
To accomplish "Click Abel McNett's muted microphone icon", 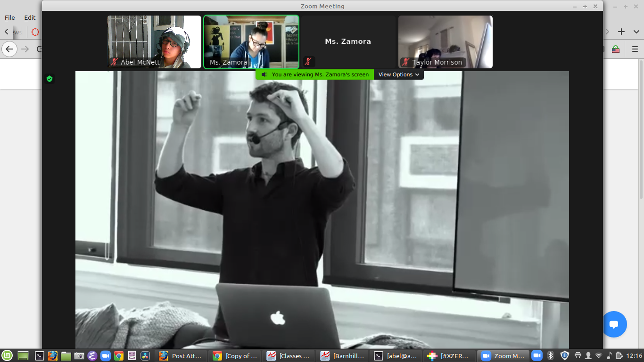I will 114,62.
